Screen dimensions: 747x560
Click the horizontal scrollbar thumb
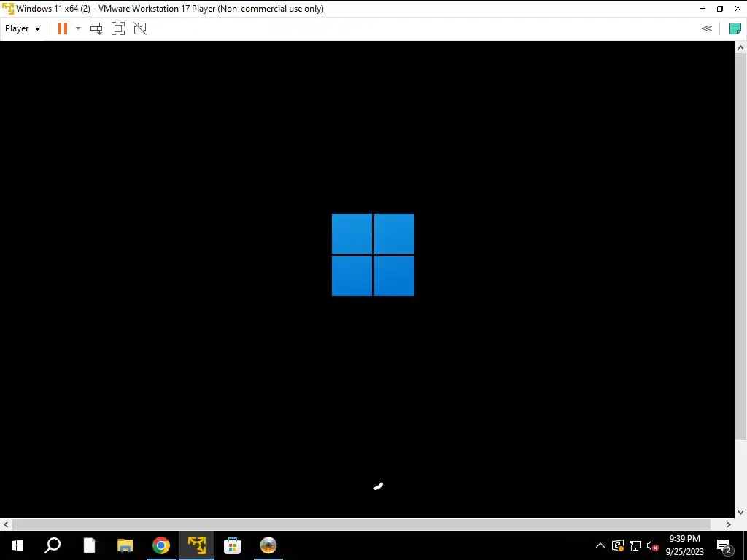(361, 524)
